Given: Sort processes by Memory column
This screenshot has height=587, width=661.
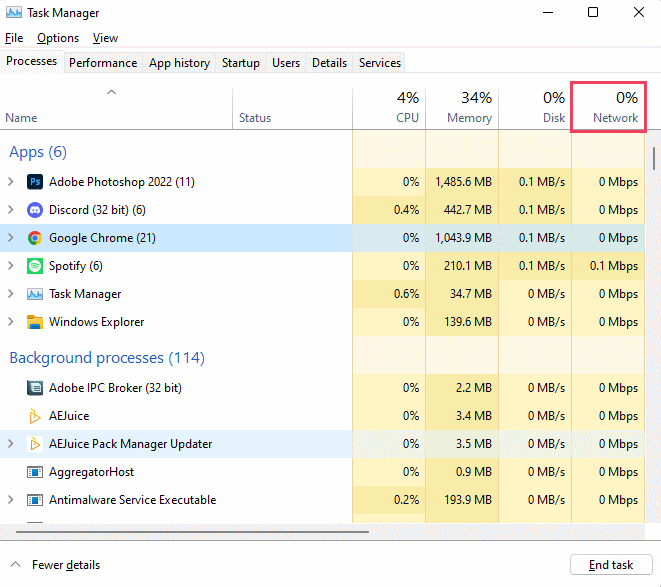Looking at the screenshot, I should coord(462,108).
